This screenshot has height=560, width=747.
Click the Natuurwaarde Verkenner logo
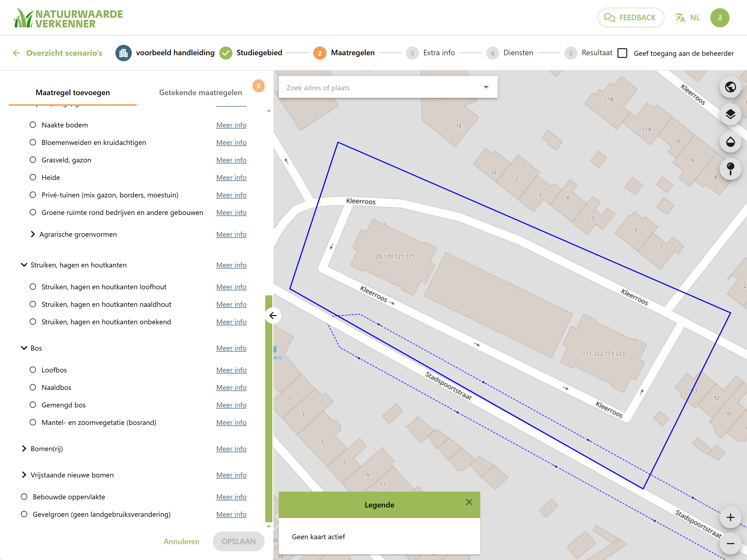[68, 18]
